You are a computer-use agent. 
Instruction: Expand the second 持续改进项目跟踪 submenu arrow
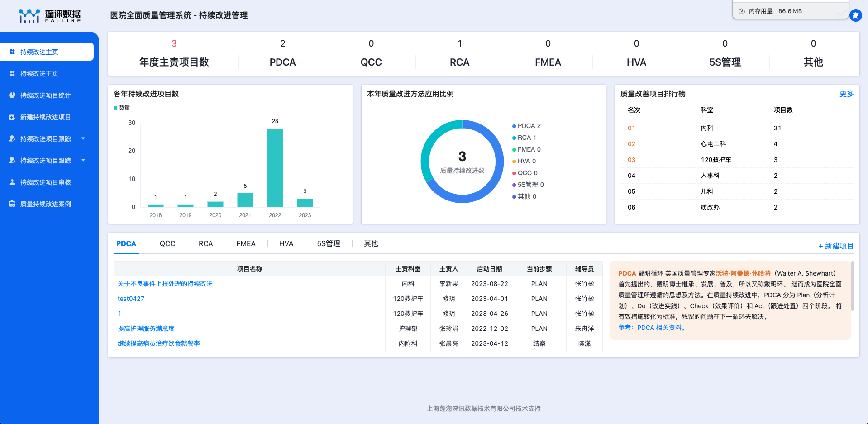click(x=83, y=160)
